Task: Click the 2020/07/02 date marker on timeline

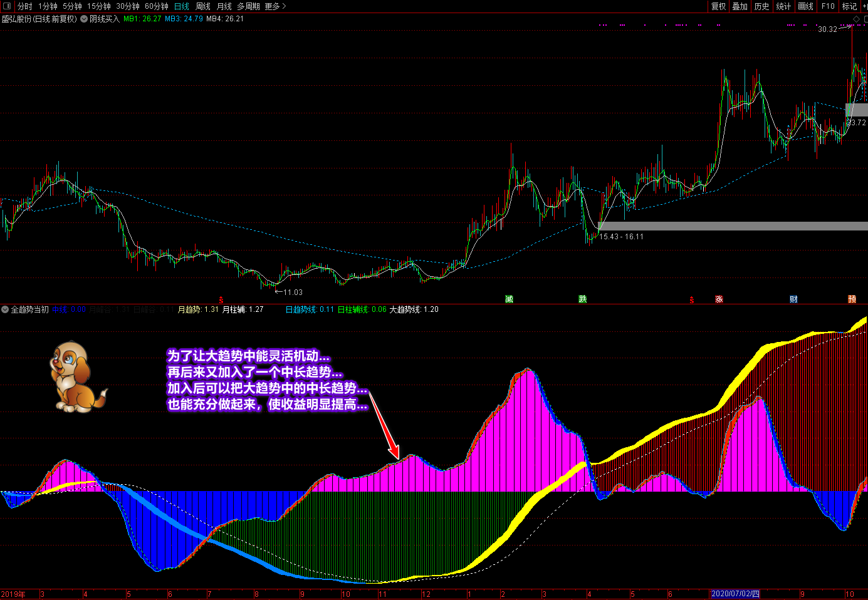Action: pyautogui.click(x=735, y=594)
